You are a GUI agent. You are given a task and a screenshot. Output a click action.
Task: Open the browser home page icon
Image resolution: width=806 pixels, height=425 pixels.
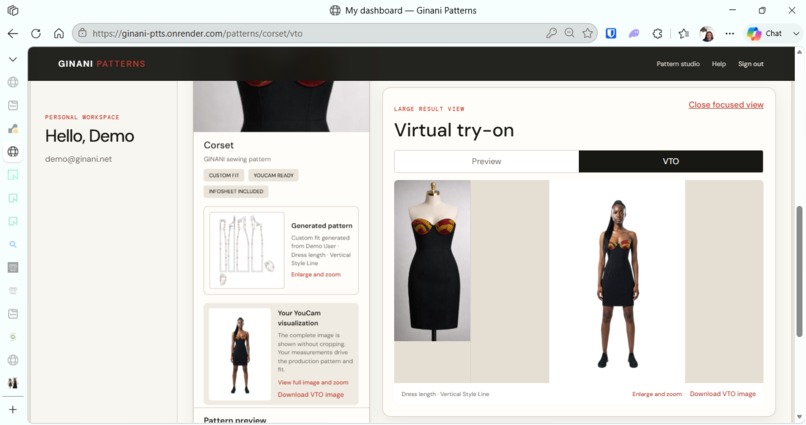point(59,33)
